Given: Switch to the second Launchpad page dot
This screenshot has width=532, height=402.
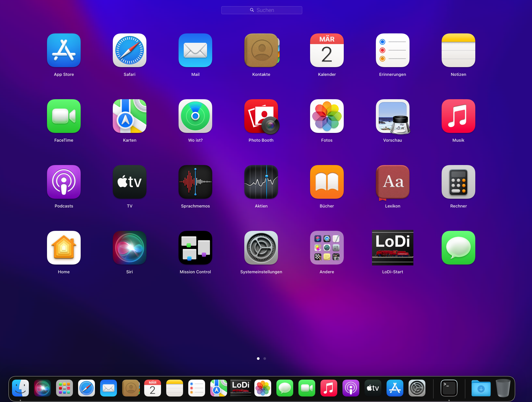Looking at the screenshot, I should (x=265, y=359).
